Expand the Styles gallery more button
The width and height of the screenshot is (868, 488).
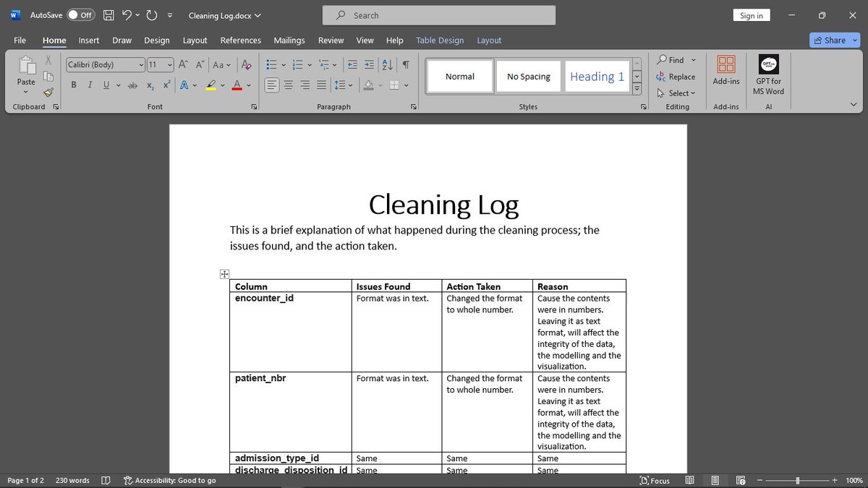pos(637,89)
